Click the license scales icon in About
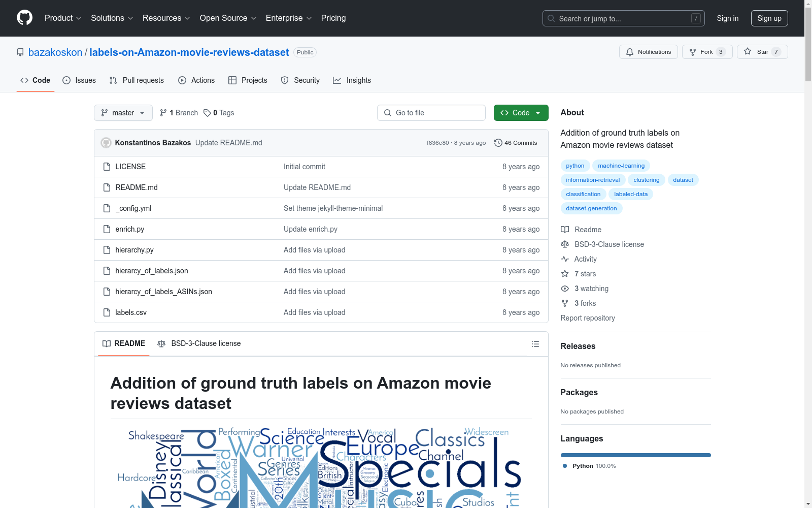Screen dimensions: 812x508 (x=565, y=244)
